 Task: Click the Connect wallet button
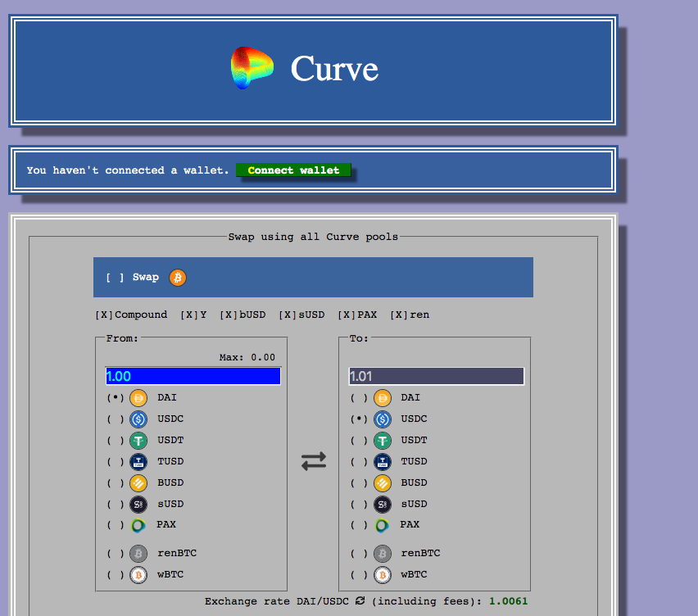pyautogui.click(x=293, y=170)
